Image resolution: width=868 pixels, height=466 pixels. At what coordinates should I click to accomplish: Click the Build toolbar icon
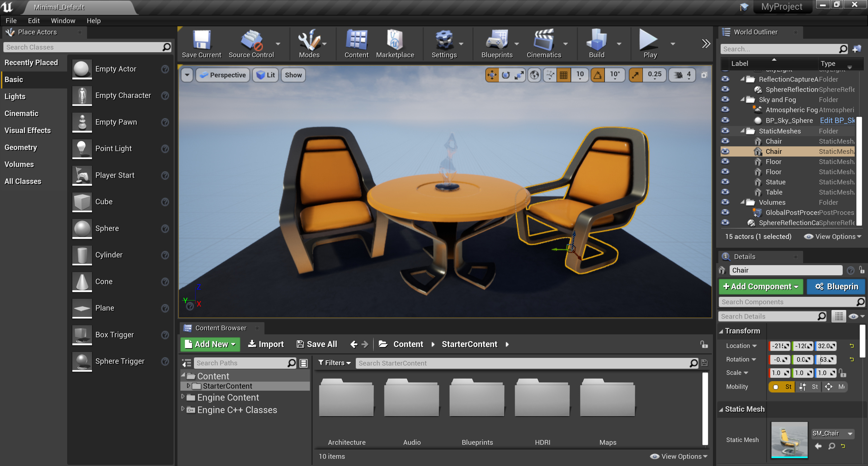click(597, 44)
